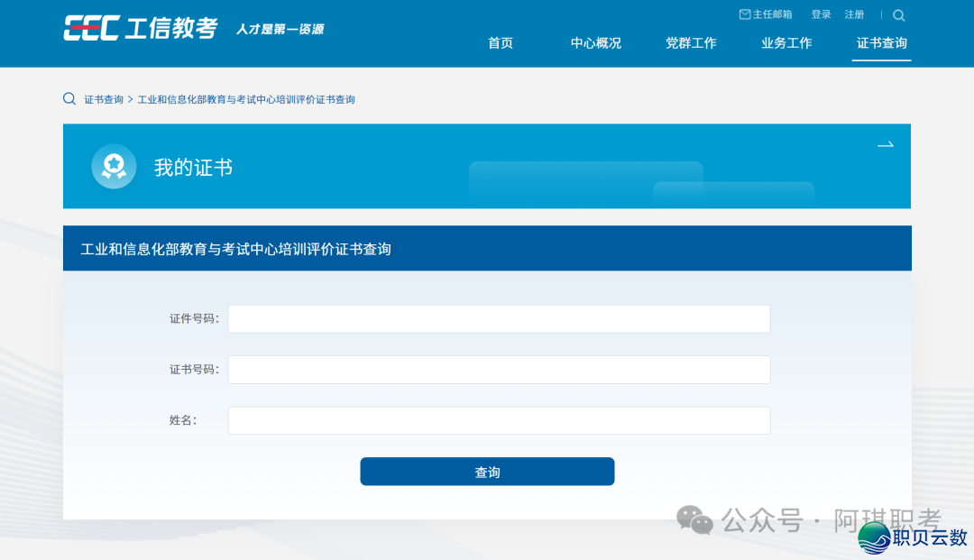This screenshot has width=974, height=560.
Task: Select 业务工作 in the navigation bar
Action: (x=786, y=43)
